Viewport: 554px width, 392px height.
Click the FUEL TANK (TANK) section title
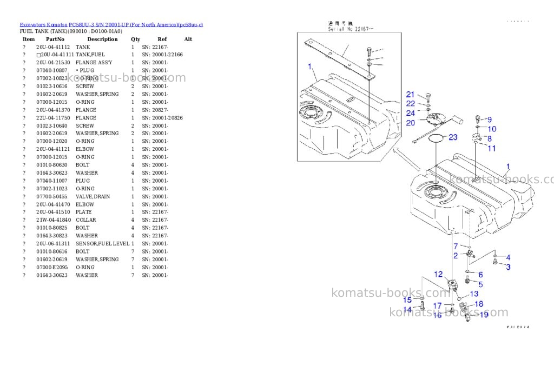click(71, 31)
